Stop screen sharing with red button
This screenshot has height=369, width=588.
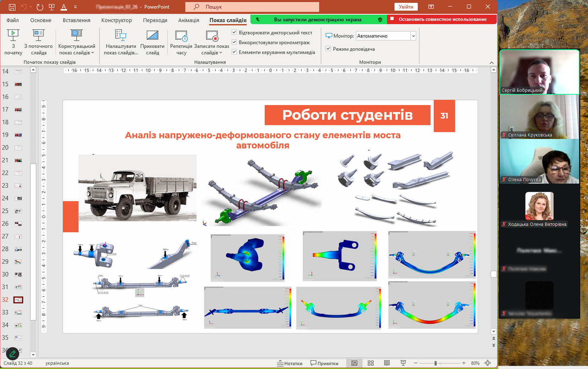[441, 19]
